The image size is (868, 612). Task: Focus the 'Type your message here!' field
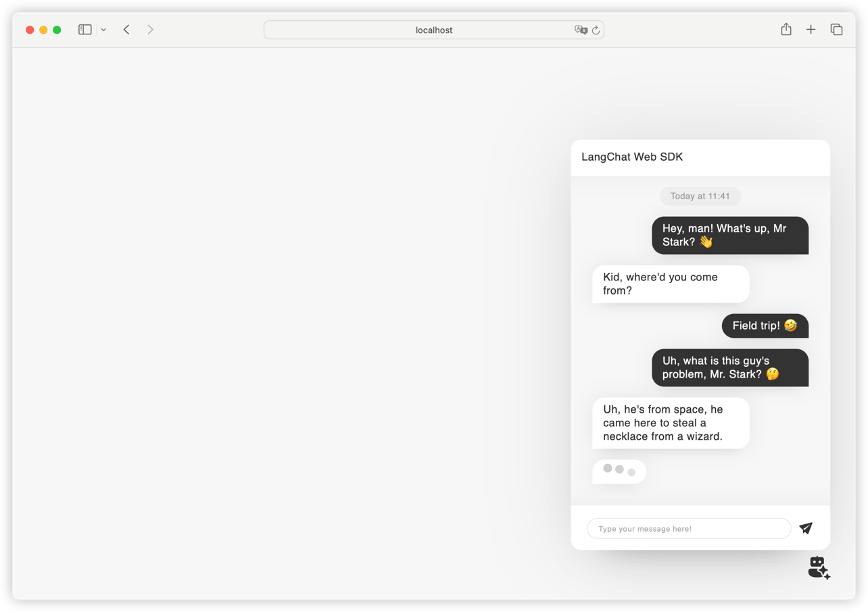click(688, 528)
